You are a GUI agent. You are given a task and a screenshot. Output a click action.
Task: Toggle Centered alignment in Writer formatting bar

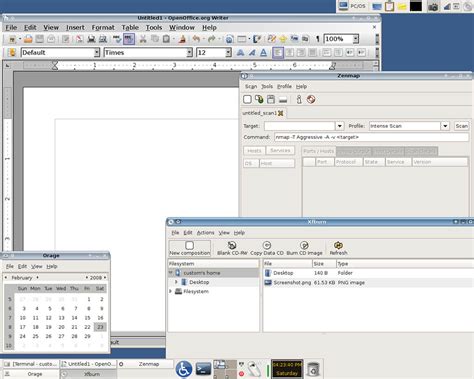pyautogui.click(x=290, y=52)
